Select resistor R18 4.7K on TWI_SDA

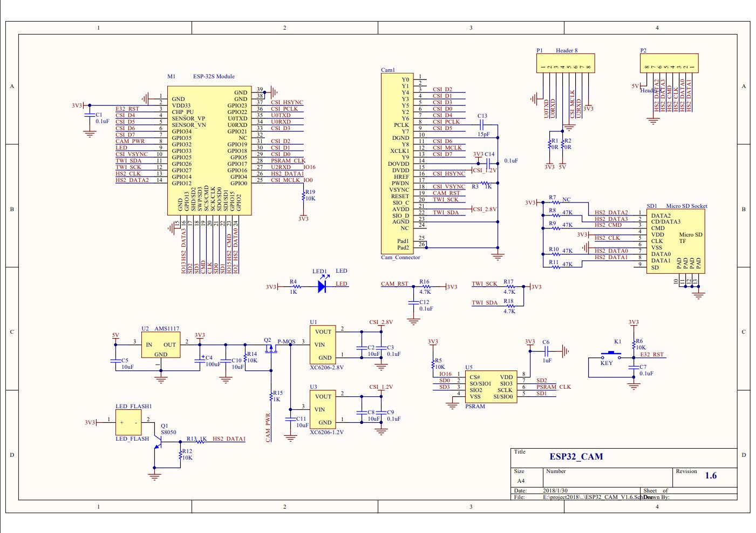coord(510,307)
